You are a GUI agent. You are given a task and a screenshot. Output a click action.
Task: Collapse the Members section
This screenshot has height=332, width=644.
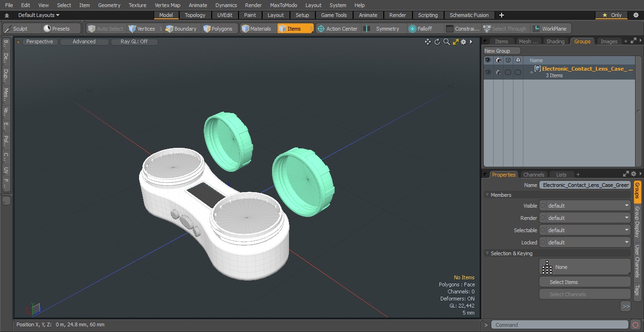[487, 195]
